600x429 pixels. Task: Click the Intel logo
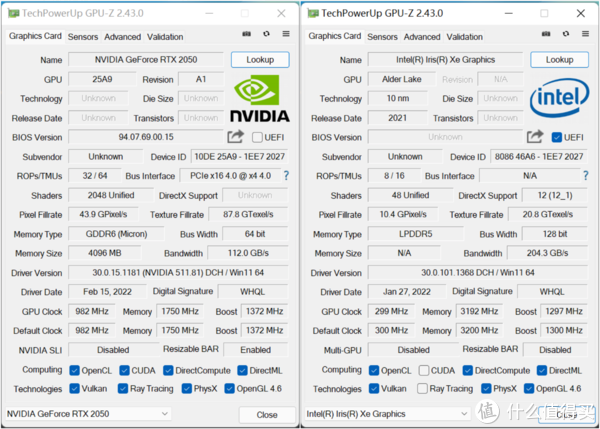559,97
